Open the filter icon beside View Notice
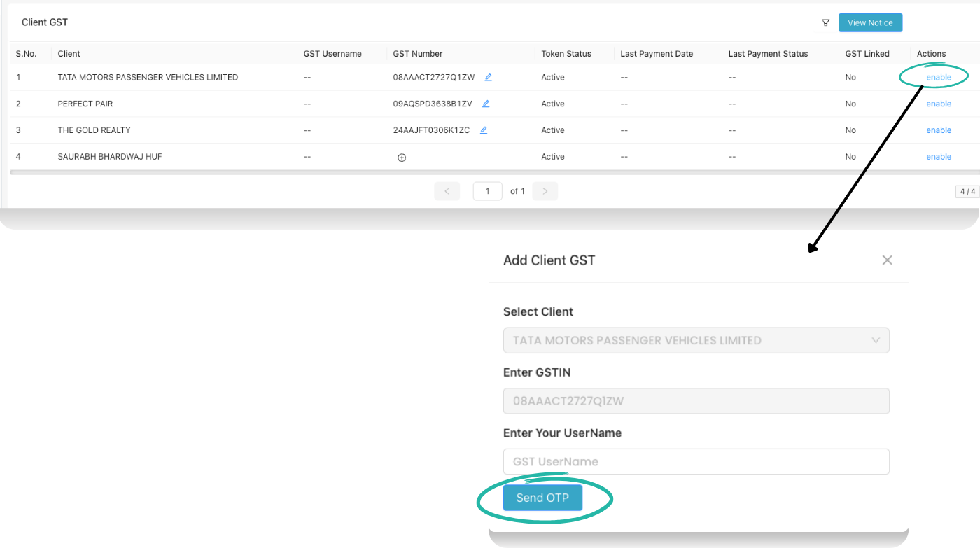Image resolution: width=980 pixels, height=560 pixels. point(825,22)
